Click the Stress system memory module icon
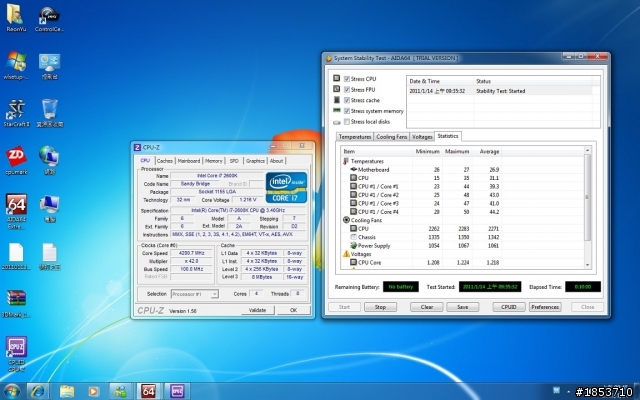 tap(336, 110)
